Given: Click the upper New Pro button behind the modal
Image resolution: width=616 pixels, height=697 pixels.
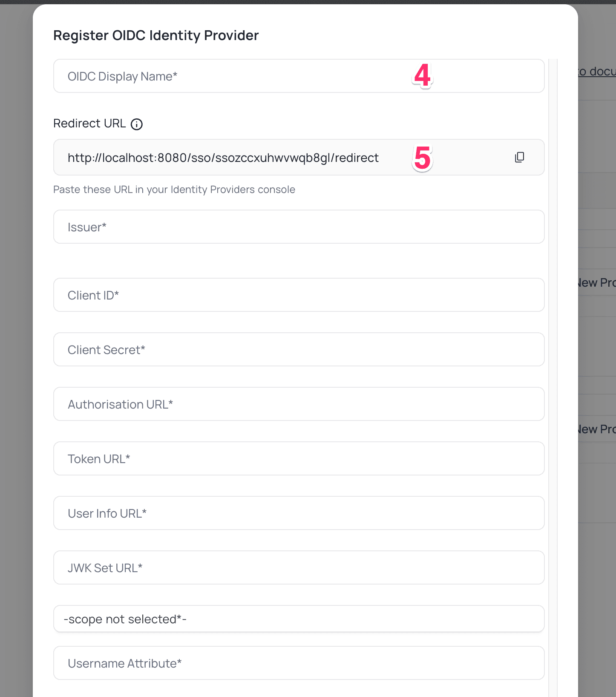Looking at the screenshot, I should coord(596,282).
